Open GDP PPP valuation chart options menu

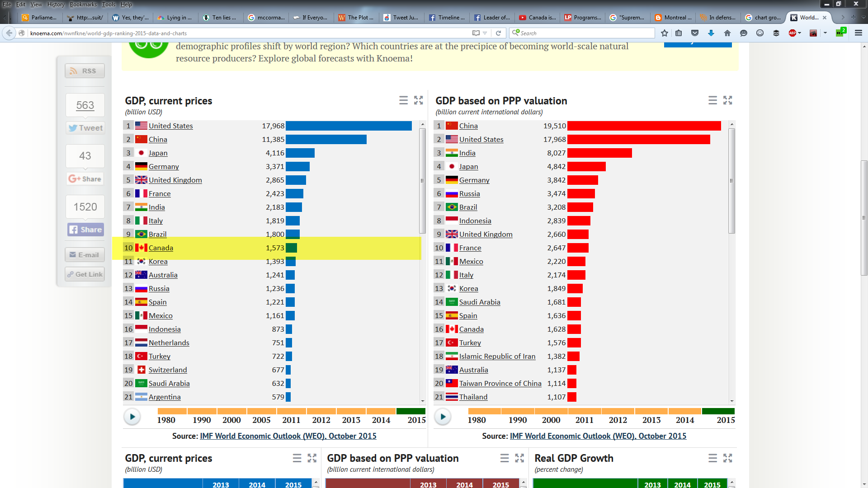pyautogui.click(x=712, y=100)
